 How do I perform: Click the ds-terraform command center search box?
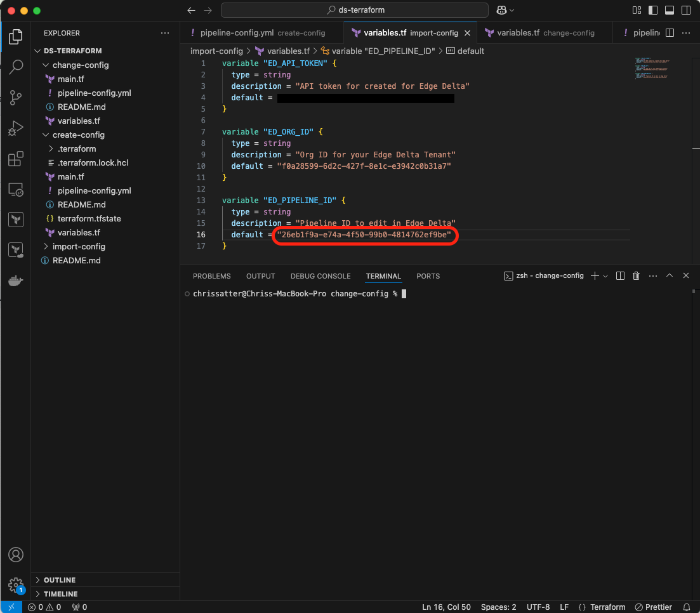pos(354,10)
